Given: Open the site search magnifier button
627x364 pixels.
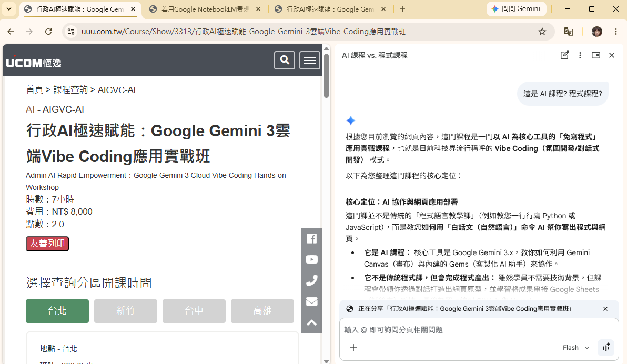Looking at the screenshot, I should pyautogui.click(x=285, y=60).
